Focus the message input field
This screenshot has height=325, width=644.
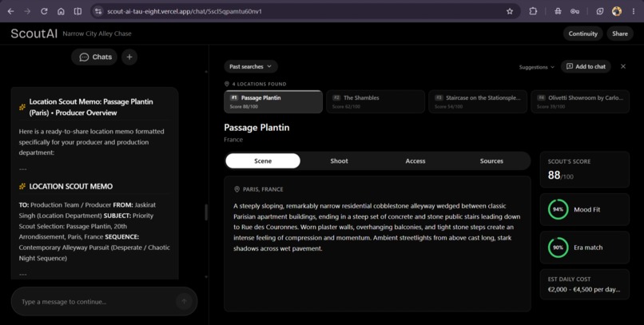click(x=97, y=302)
